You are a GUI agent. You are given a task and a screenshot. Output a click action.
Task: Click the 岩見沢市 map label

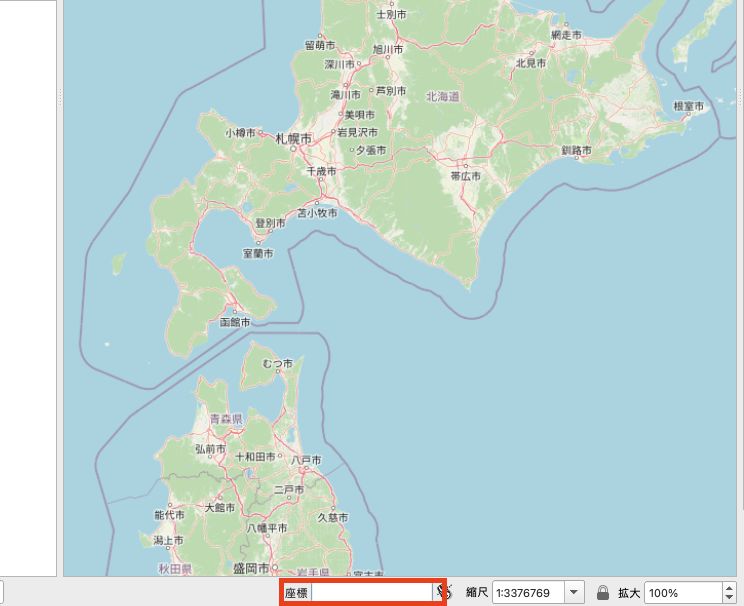(357, 132)
